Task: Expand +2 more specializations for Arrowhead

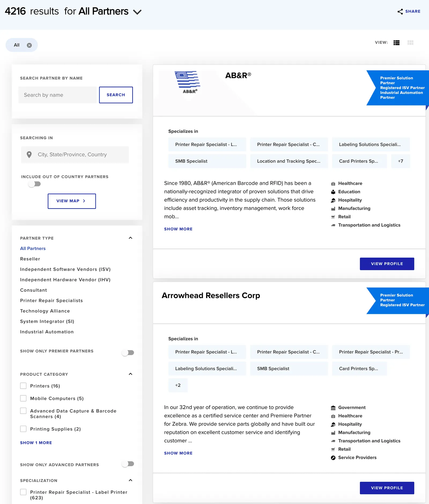Action: pos(178,385)
